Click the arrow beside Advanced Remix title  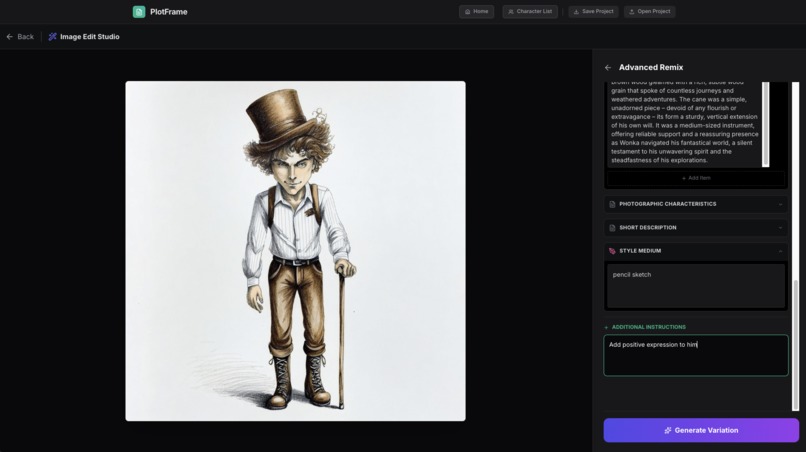(x=608, y=67)
